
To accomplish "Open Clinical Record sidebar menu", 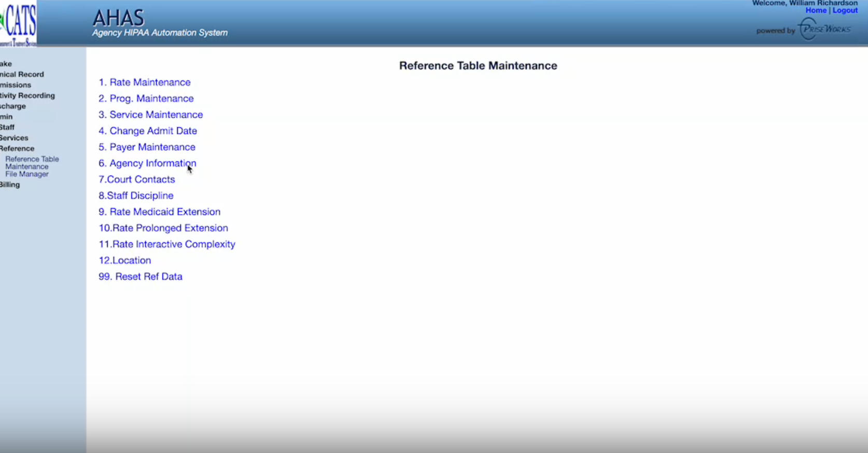I will click(22, 74).
